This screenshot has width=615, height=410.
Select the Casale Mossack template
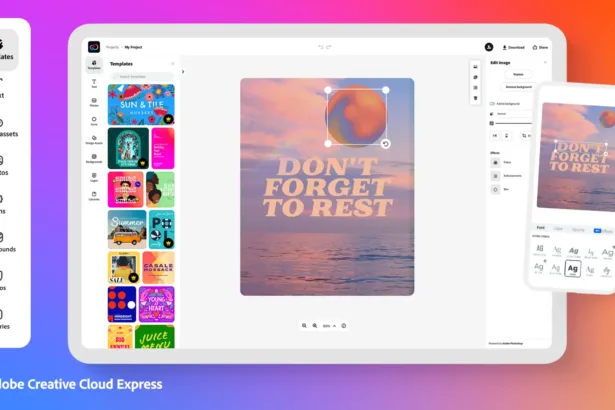[158, 268]
